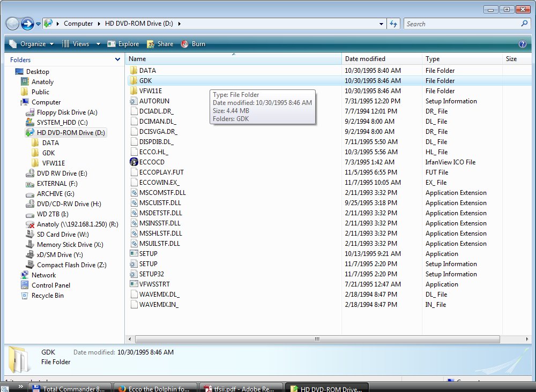Sort by the Name column header
This screenshot has width=536, height=392.
click(x=234, y=59)
